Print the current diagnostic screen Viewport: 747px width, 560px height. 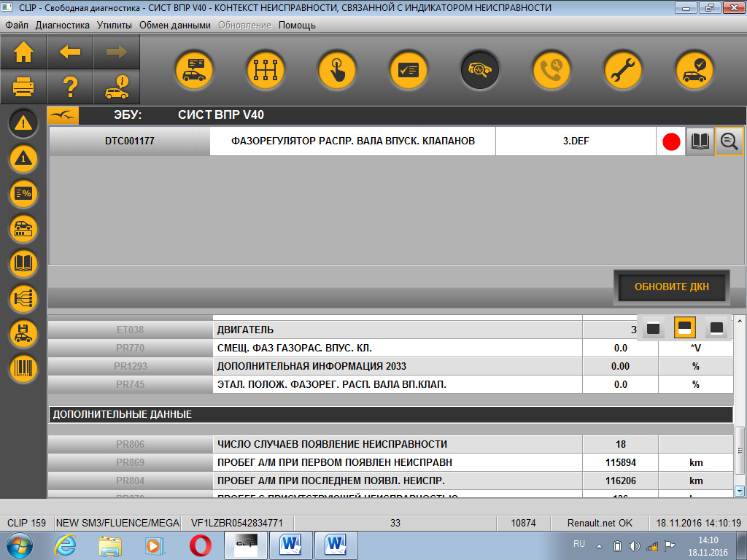point(23,87)
